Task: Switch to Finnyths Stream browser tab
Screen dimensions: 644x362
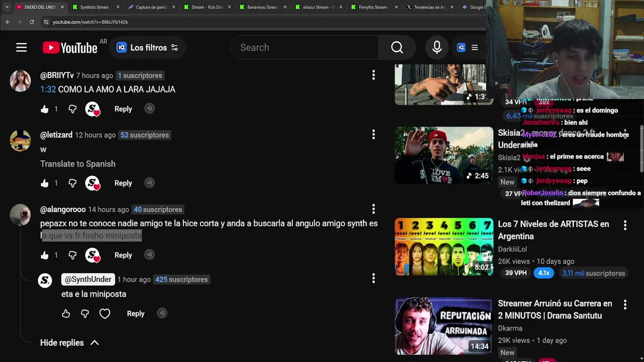Action: coord(375,7)
